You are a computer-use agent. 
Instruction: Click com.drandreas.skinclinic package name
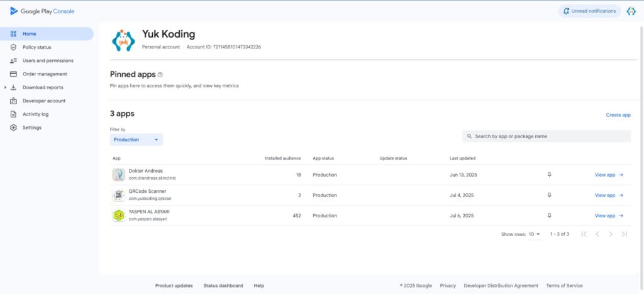(152, 178)
